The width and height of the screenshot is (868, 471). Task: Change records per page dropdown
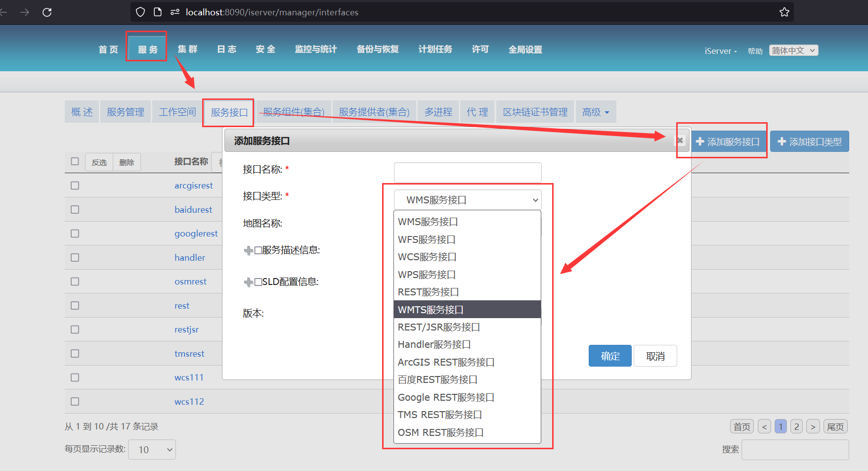[152, 450]
